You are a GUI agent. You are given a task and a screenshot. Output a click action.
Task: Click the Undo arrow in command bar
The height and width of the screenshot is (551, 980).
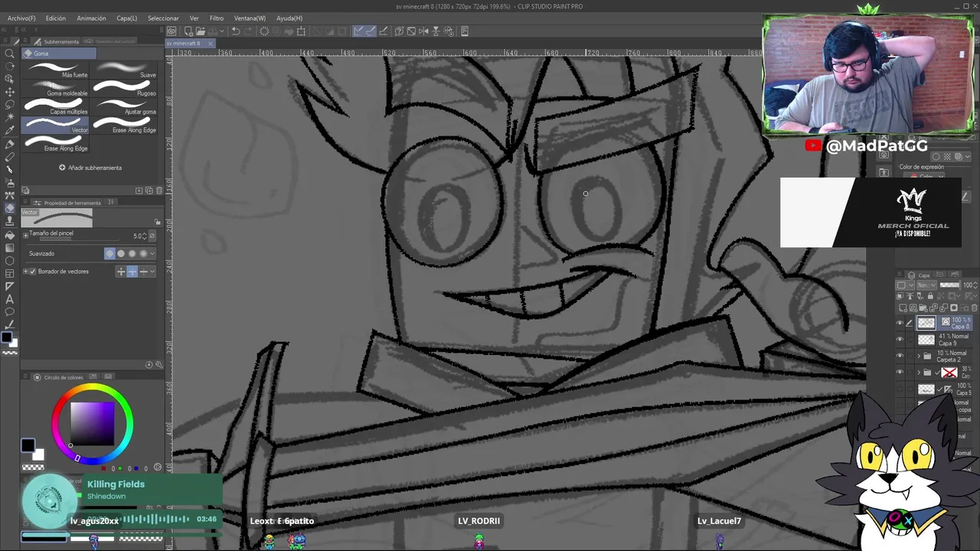pos(236,31)
